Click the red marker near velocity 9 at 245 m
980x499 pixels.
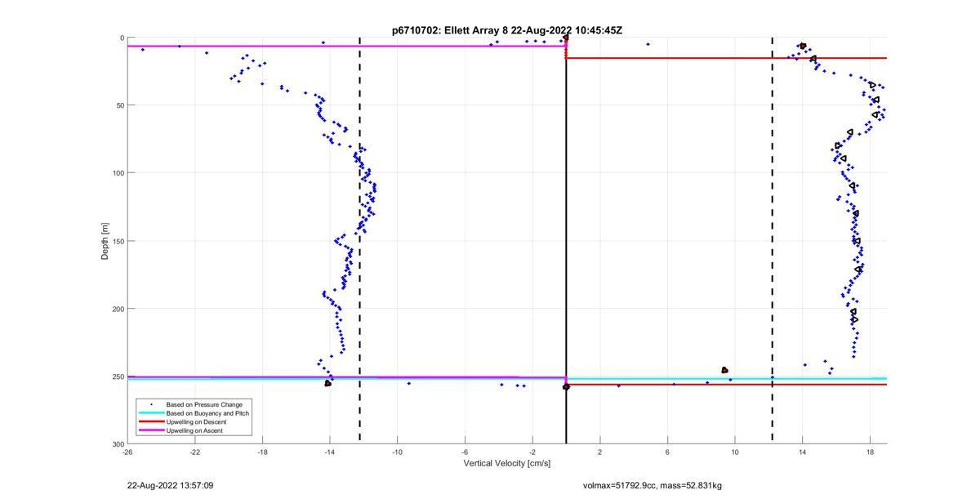pos(724,370)
